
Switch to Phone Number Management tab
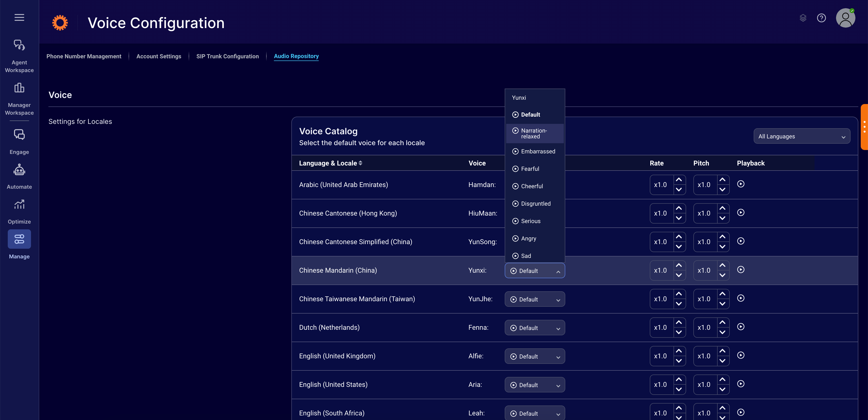click(84, 56)
